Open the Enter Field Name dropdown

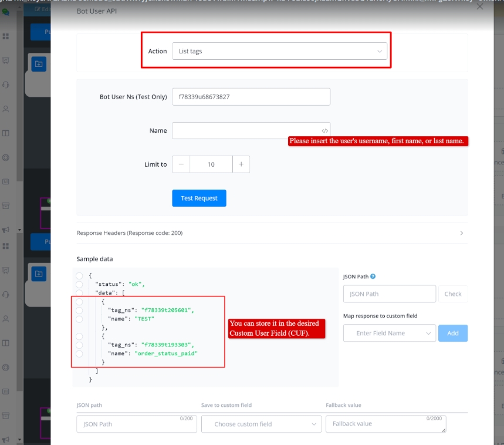pyautogui.click(x=389, y=333)
